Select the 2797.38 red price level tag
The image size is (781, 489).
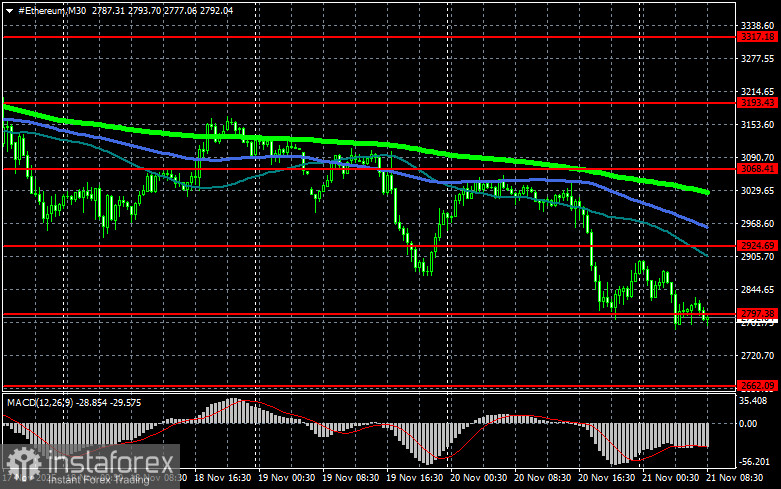point(758,314)
